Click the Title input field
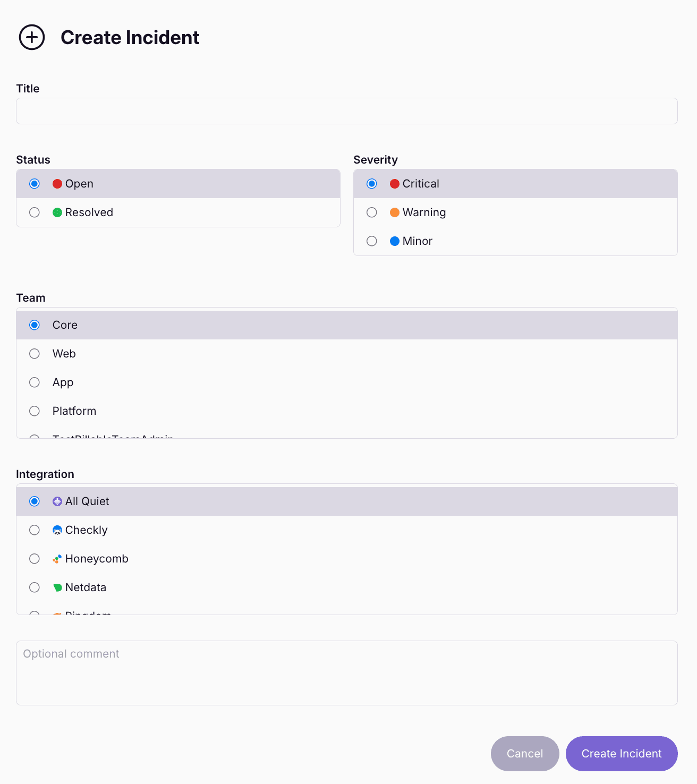The height and width of the screenshot is (784, 697). [347, 111]
